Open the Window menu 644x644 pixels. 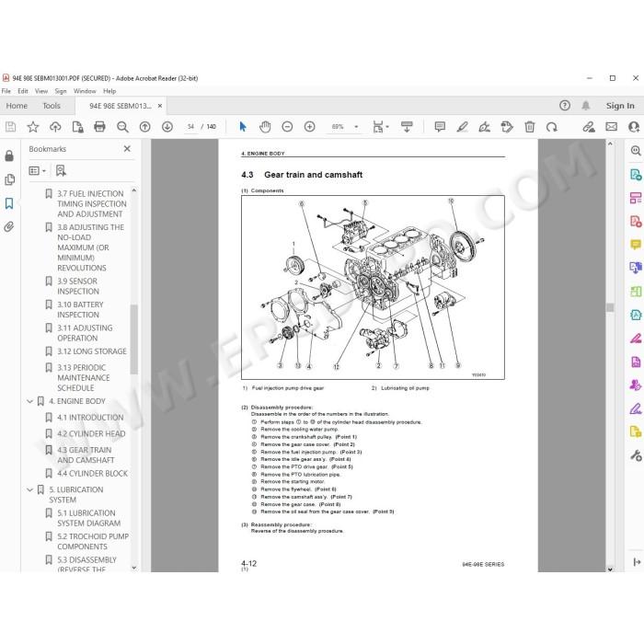coord(85,91)
